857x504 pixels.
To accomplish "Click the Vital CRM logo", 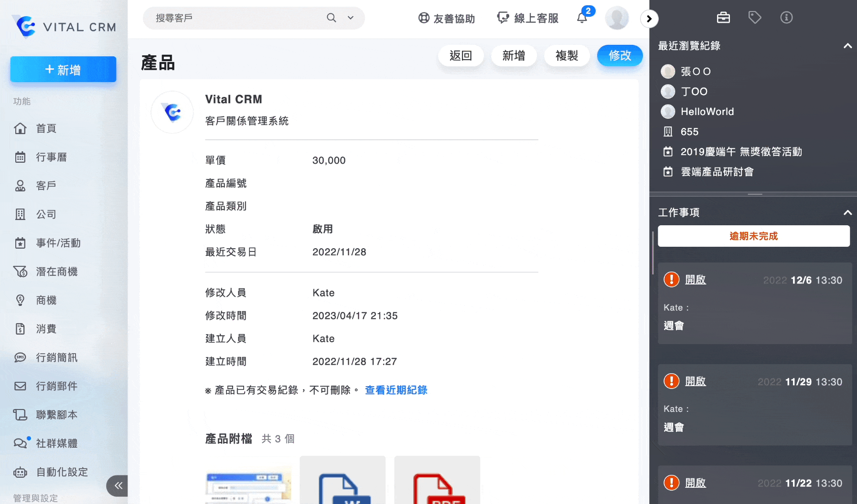I will tap(64, 26).
